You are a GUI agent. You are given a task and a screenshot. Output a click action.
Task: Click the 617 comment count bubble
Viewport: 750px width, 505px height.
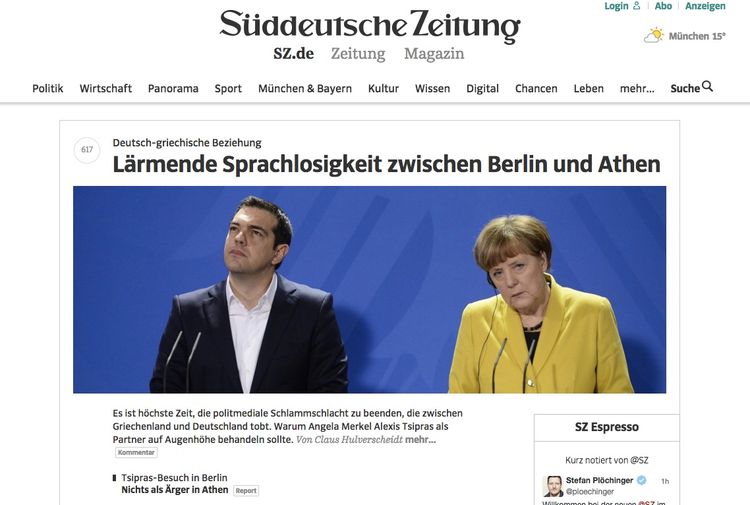coord(87,150)
